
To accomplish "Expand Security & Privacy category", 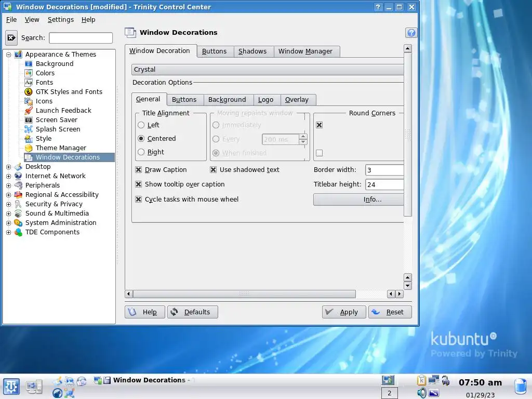I will pos(8,204).
